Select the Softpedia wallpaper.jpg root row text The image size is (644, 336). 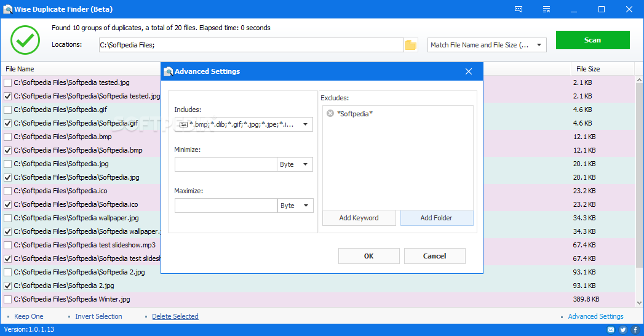[x=76, y=218]
